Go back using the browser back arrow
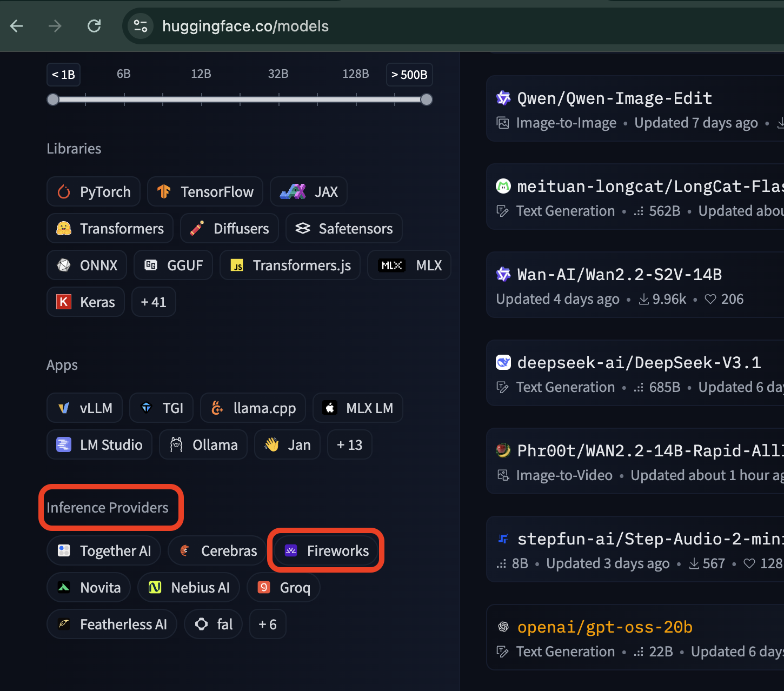 [17, 26]
